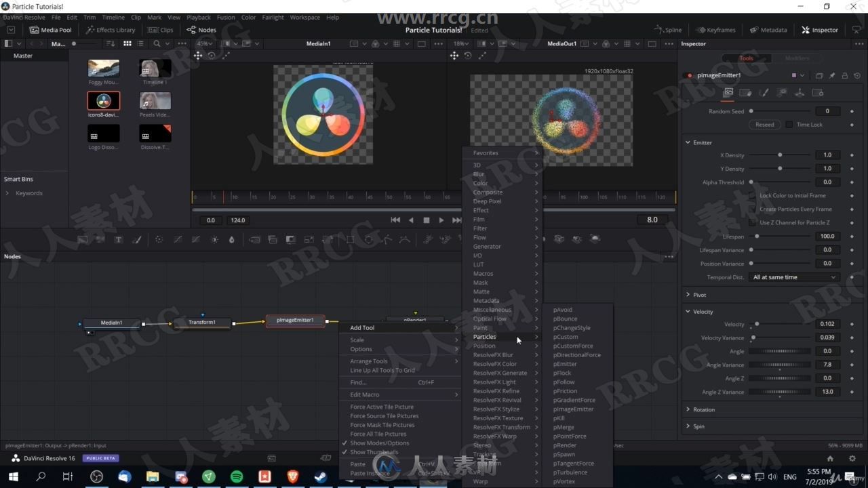
Task: Add Ellipse mask tool from toolbar
Action: 369,239
